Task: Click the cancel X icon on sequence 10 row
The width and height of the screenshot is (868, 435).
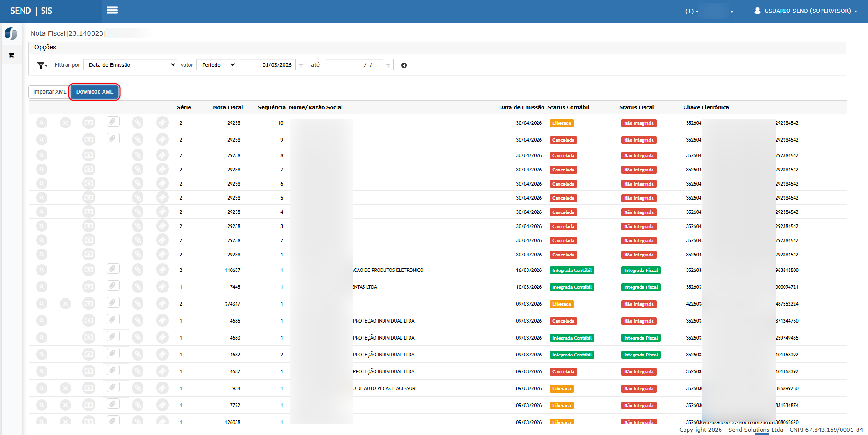Action: (x=66, y=123)
